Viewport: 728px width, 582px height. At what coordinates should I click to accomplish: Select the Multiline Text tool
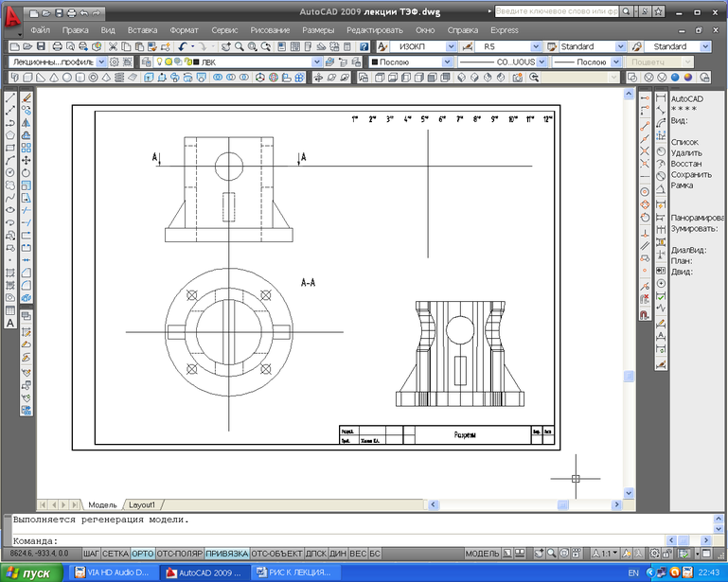click(x=10, y=323)
